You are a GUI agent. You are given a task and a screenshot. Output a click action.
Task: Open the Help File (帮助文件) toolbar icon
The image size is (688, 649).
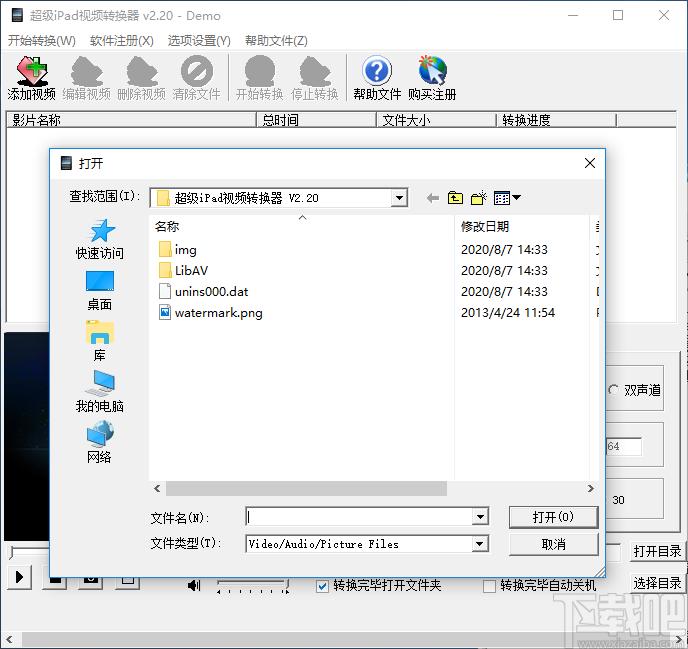377,78
